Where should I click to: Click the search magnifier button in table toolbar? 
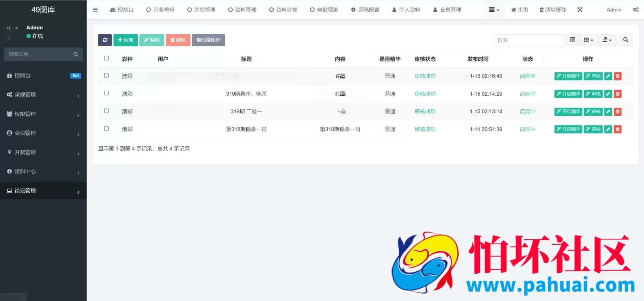click(x=625, y=40)
